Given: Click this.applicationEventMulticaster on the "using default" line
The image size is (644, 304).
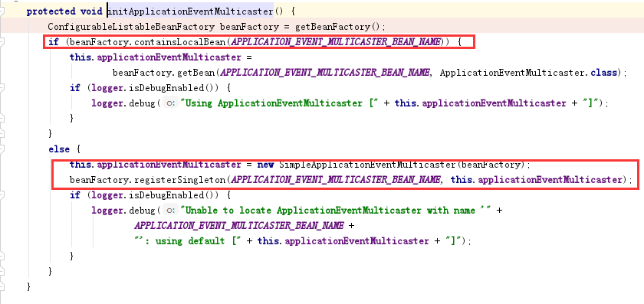Looking at the screenshot, I should coord(343,240).
